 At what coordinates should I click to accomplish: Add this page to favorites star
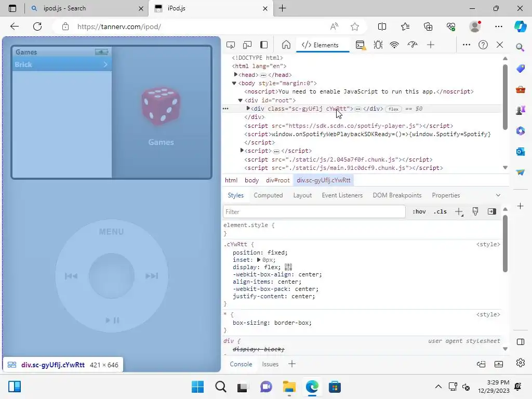tap(355, 26)
